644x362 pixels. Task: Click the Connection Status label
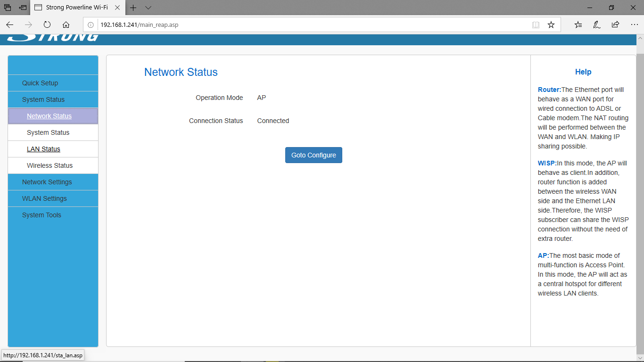click(x=216, y=121)
